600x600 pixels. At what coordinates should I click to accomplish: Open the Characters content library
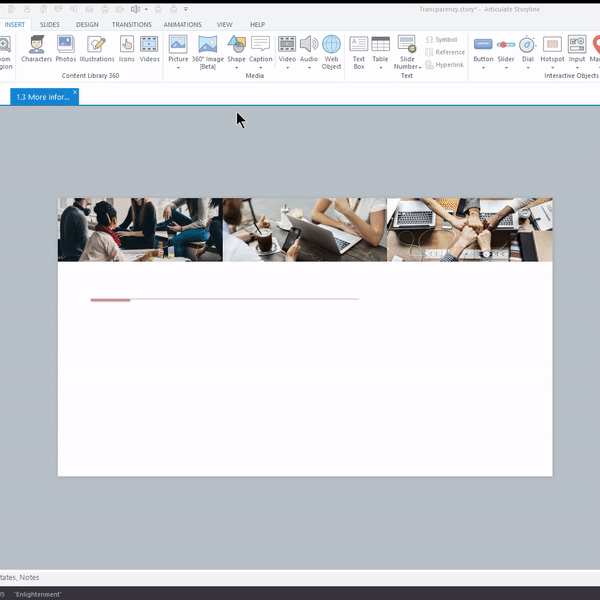point(36,49)
